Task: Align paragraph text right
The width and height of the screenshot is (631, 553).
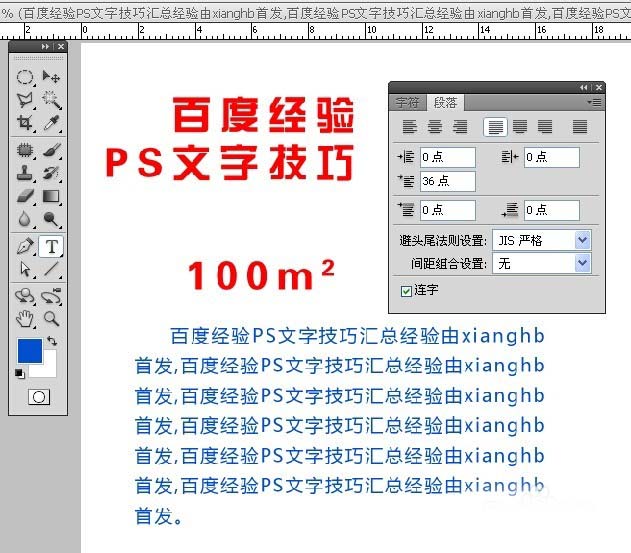Action: click(x=460, y=127)
